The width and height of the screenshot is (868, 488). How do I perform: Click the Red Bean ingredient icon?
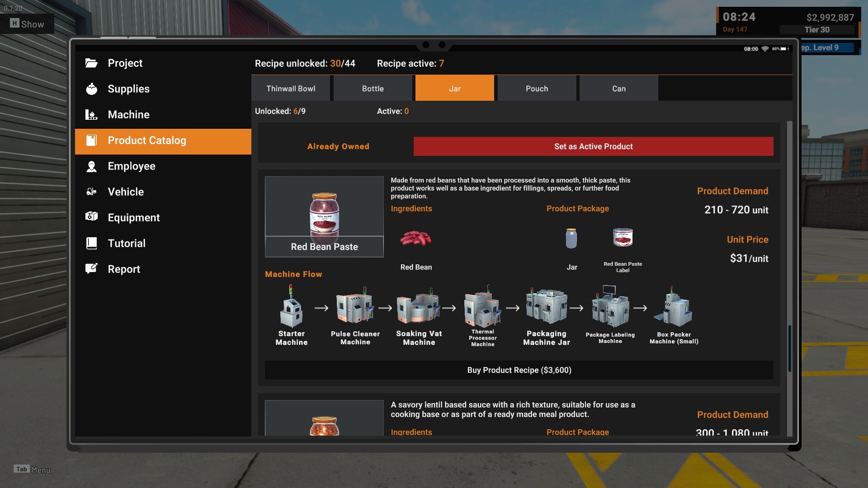pos(416,238)
